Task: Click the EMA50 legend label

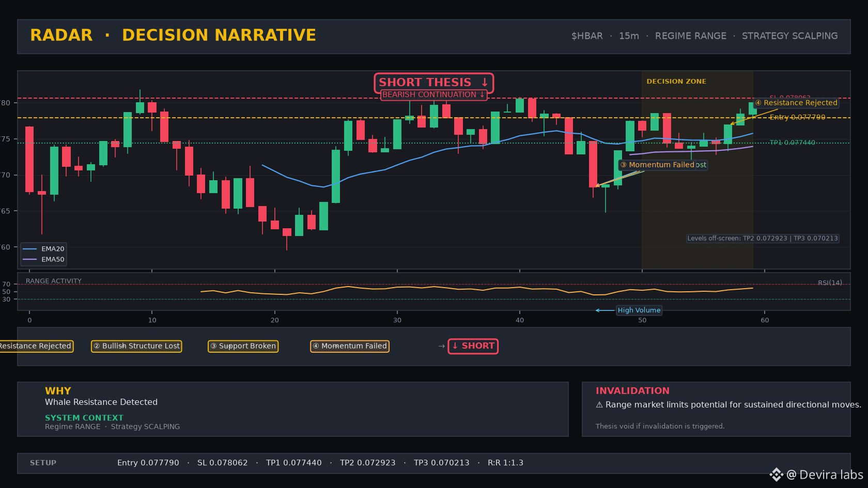Action: point(53,260)
